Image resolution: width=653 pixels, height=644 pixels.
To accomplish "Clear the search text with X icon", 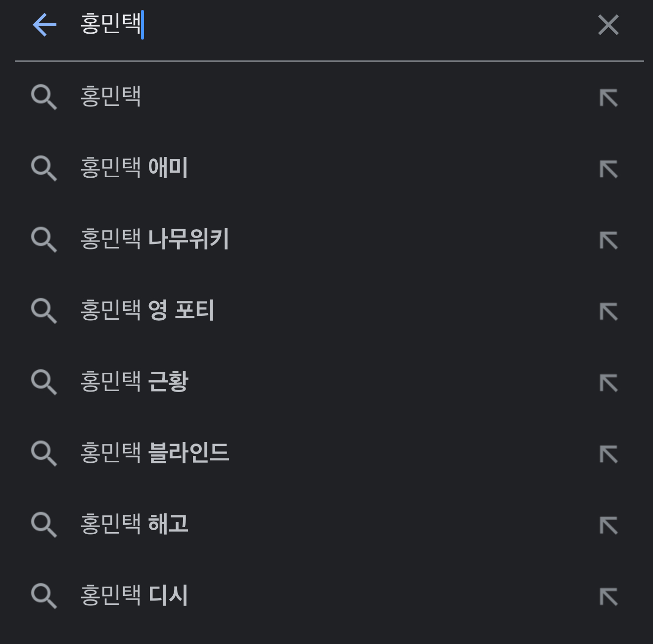I will click(x=608, y=25).
